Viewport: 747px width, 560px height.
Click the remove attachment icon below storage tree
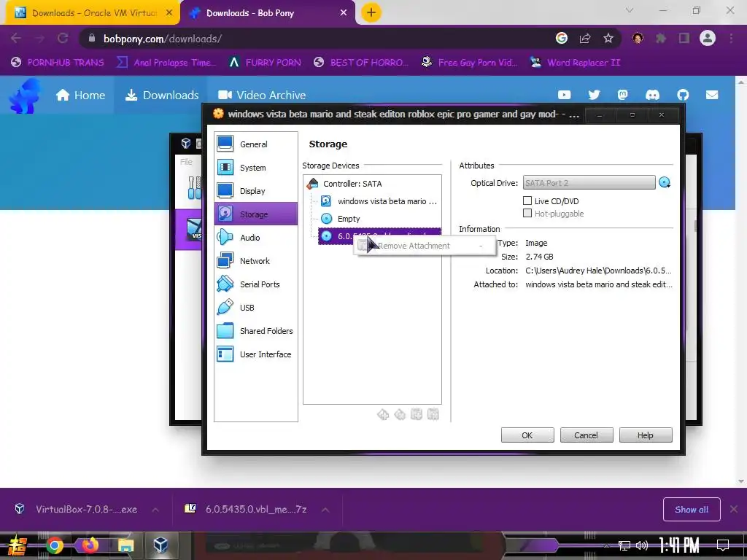(x=433, y=415)
